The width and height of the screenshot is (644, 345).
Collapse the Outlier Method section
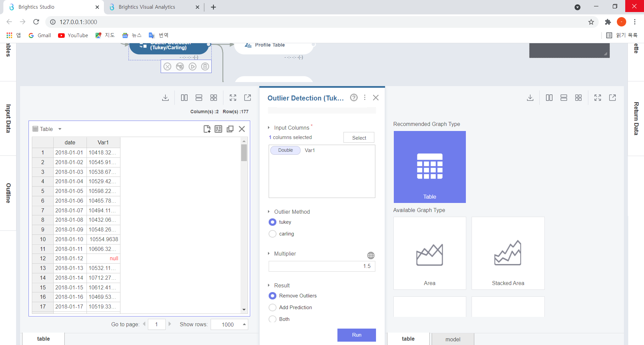tap(269, 212)
